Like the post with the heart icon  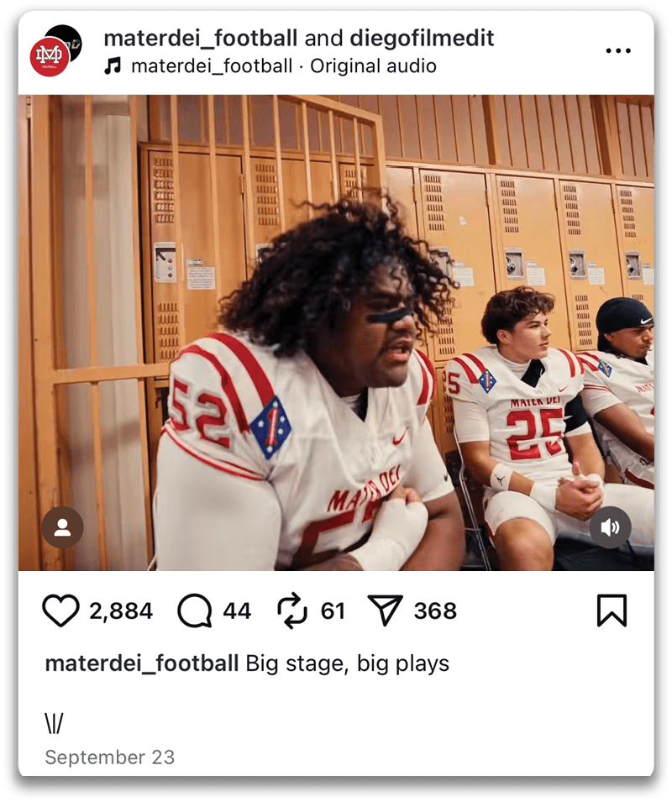60,611
